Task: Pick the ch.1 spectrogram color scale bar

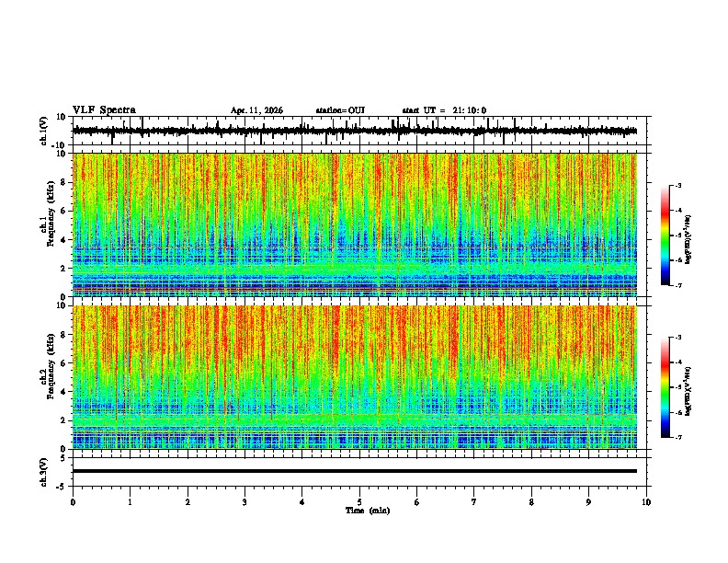Action: tap(665, 236)
